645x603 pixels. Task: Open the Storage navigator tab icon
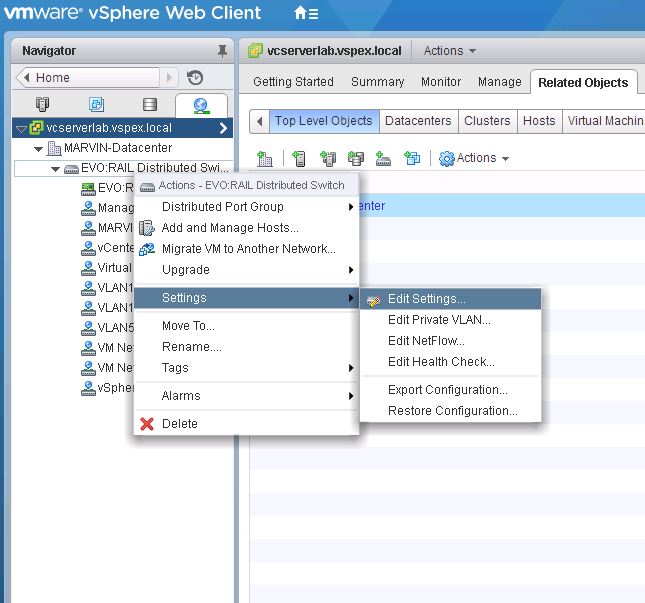pyautogui.click(x=149, y=105)
